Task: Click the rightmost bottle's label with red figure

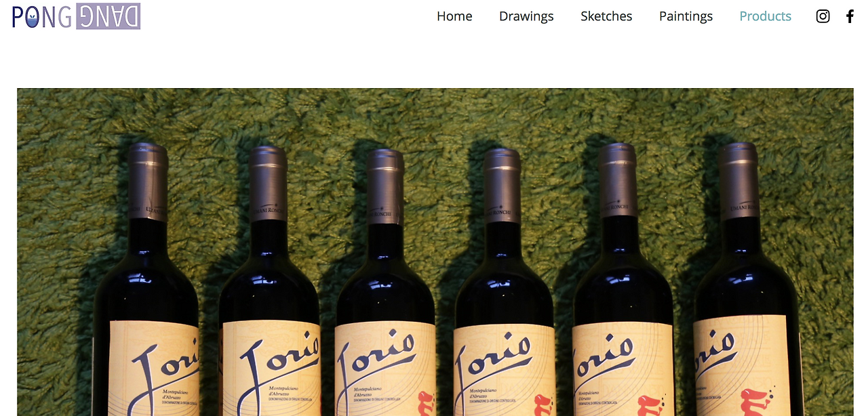Action: click(x=740, y=366)
